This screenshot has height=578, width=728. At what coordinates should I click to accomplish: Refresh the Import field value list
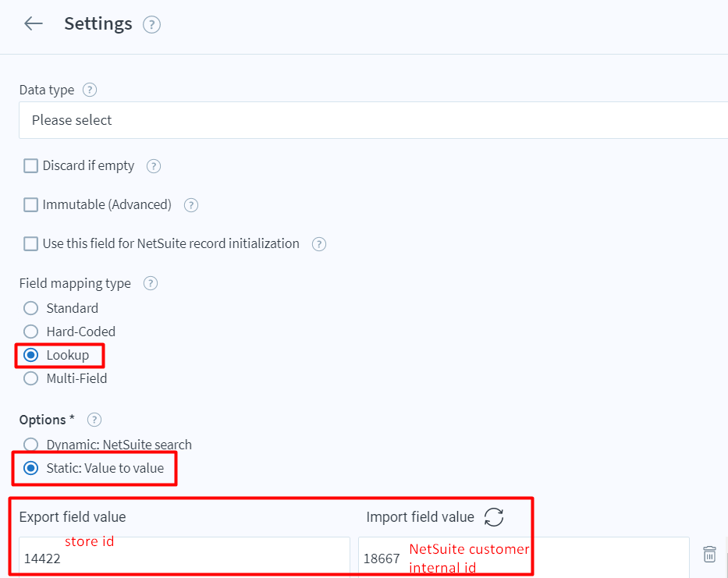pyautogui.click(x=494, y=517)
